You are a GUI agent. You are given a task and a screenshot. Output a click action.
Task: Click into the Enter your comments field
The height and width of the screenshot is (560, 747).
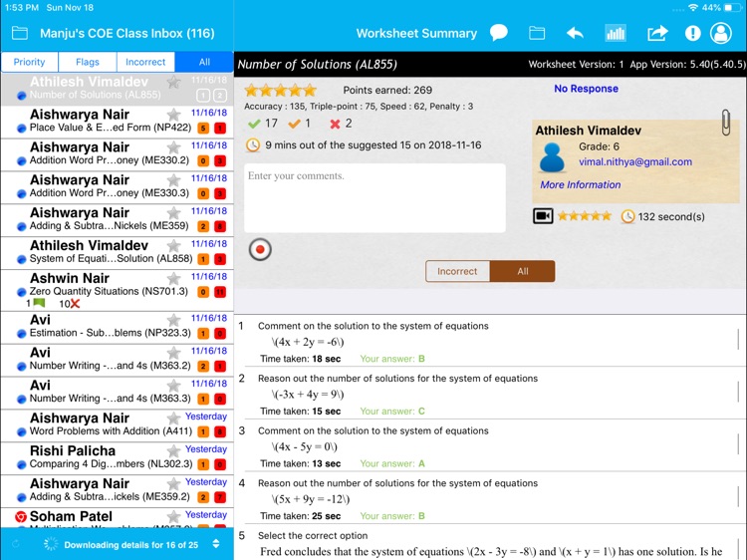pyautogui.click(x=374, y=198)
